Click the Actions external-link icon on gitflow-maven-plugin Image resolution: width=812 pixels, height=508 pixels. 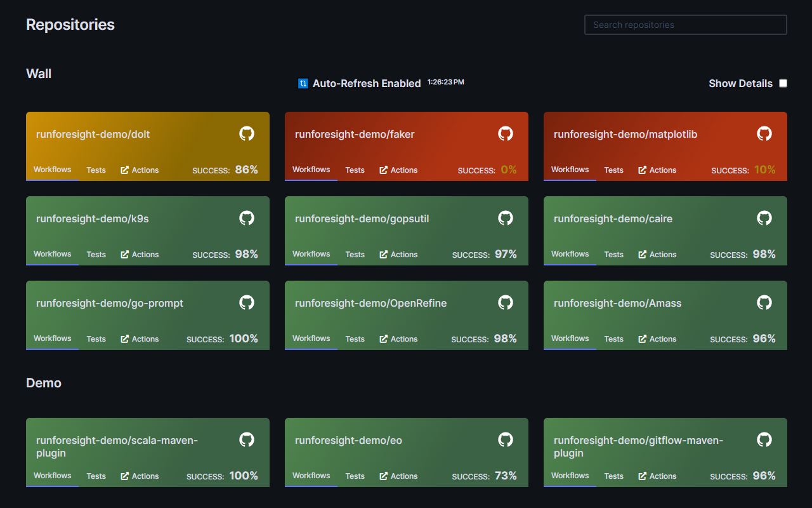pos(642,476)
